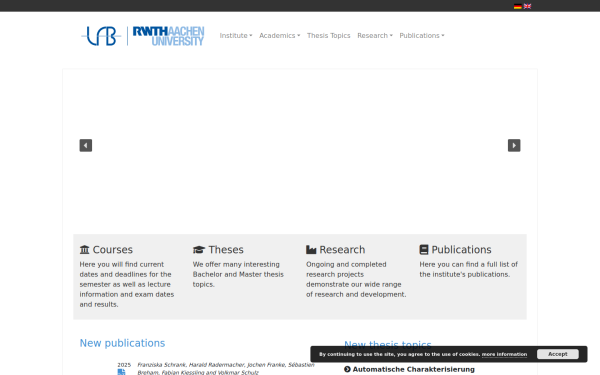Click the text 'We offer many interesting'

236,264
